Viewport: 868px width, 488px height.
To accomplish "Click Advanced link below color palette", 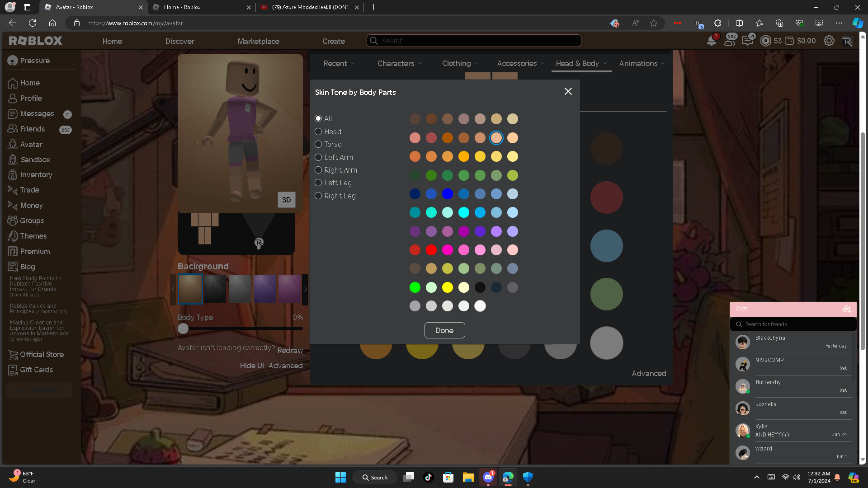I will pos(649,374).
